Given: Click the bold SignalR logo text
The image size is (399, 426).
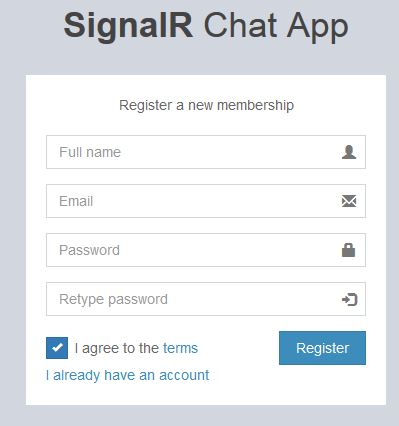Looking at the screenshot, I should 128,26.
